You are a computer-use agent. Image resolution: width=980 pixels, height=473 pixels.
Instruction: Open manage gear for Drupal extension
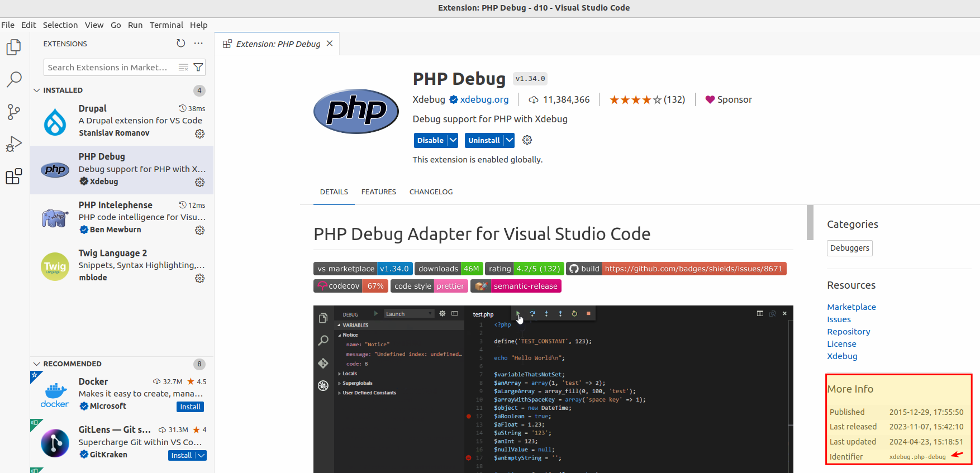[x=199, y=133]
